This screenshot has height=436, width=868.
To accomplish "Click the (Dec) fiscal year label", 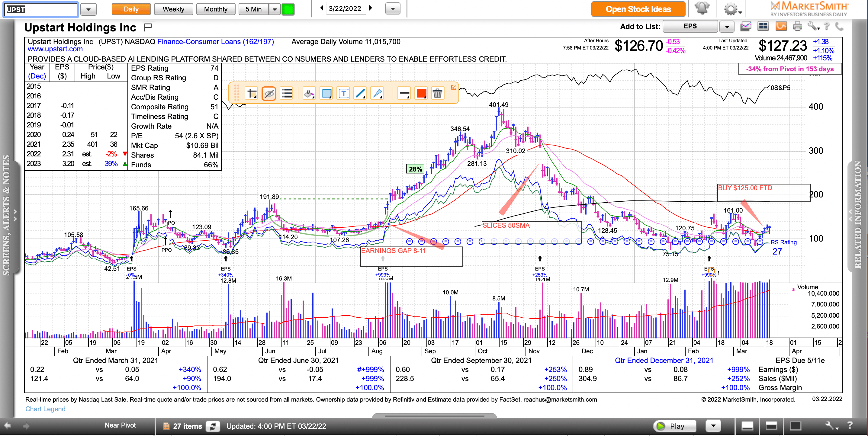I will pyautogui.click(x=37, y=76).
